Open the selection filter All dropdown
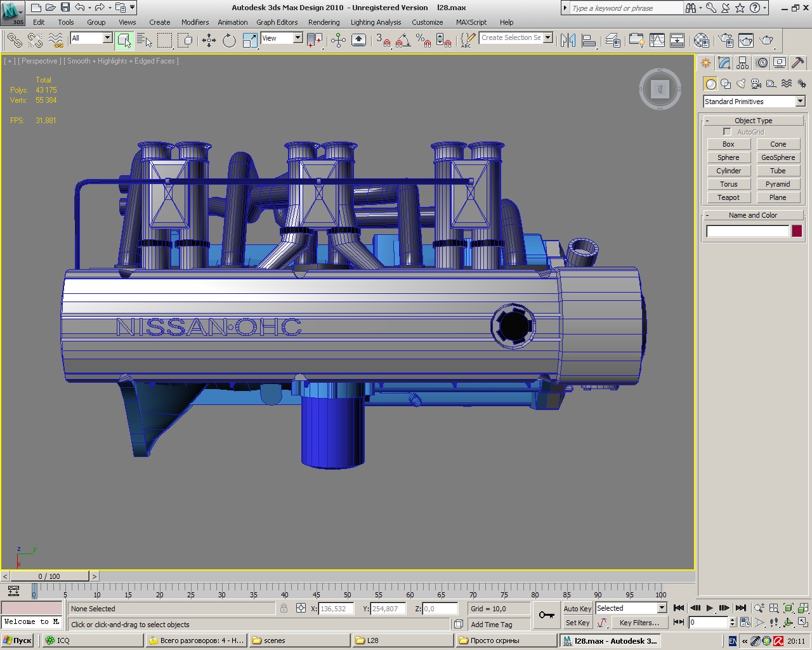The height and width of the screenshot is (650, 812). [x=91, y=38]
